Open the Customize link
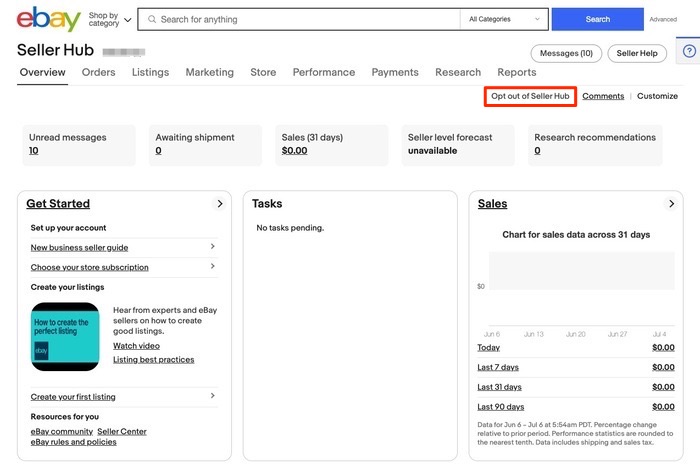The image size is (700, 471). click(x=657, y=96)
